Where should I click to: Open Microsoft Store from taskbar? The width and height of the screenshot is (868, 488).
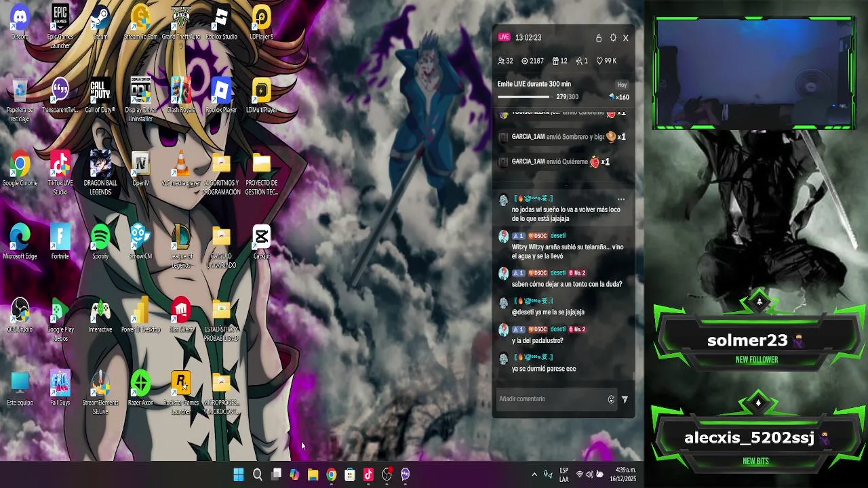point(350,475)
